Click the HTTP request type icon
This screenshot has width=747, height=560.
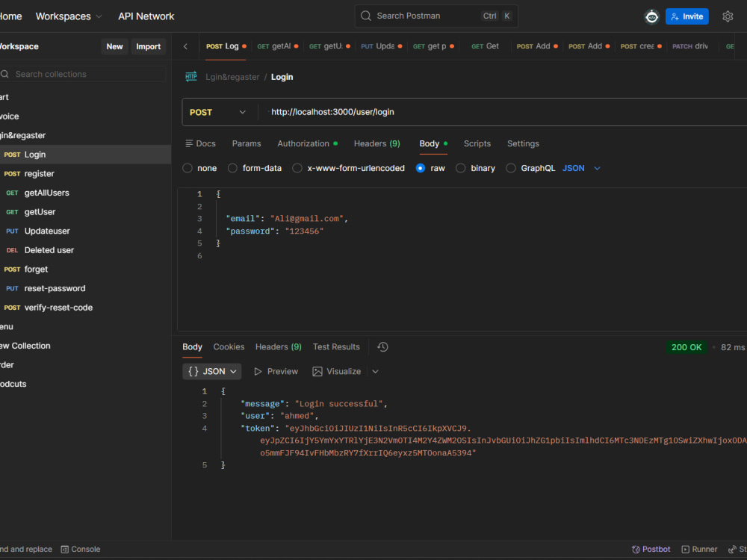[191, 77]
